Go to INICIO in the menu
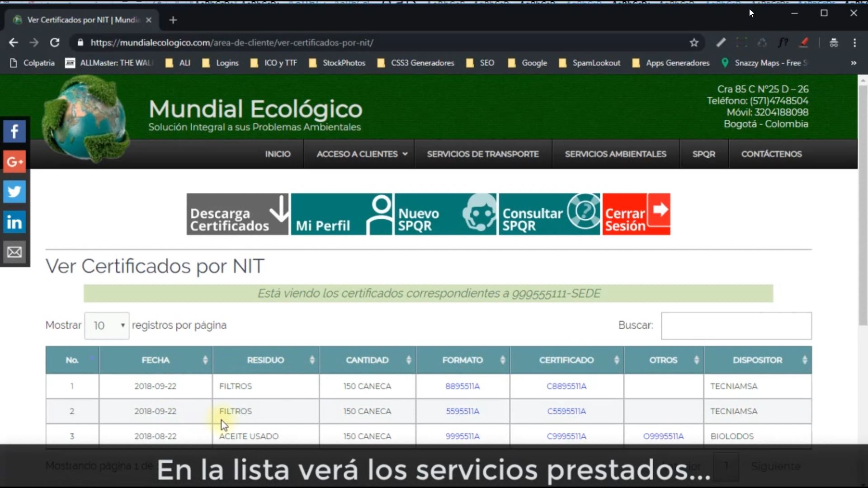 click(278, 154)
